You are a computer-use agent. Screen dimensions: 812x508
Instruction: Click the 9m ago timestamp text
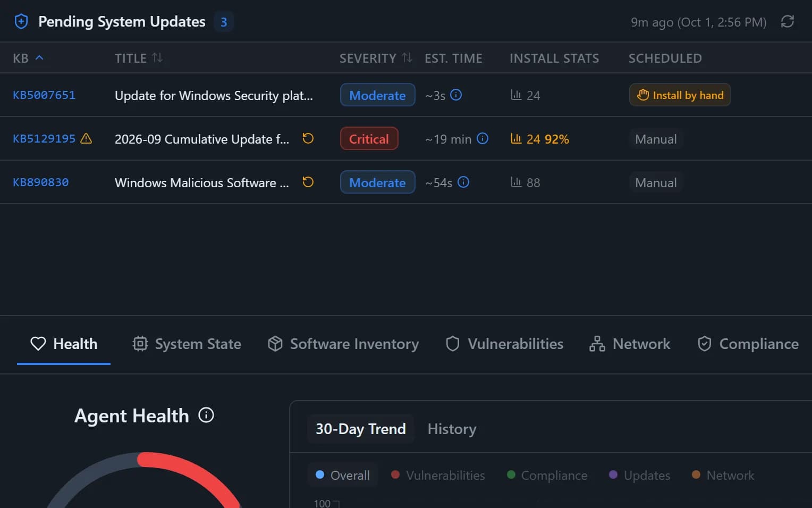pyautogui.click(x=698, y=22)
